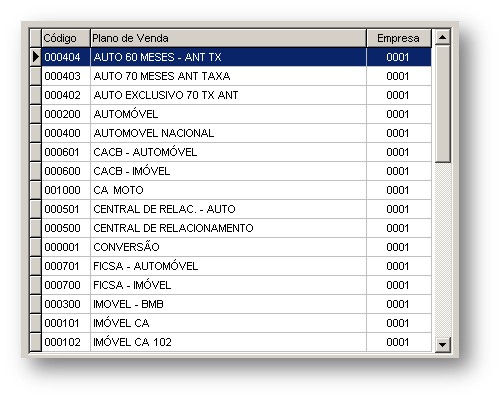501x400 pixels.
Task: Click Empresa cell of IMÓVEL CA 102 row
Action: [x=399, y=342]
